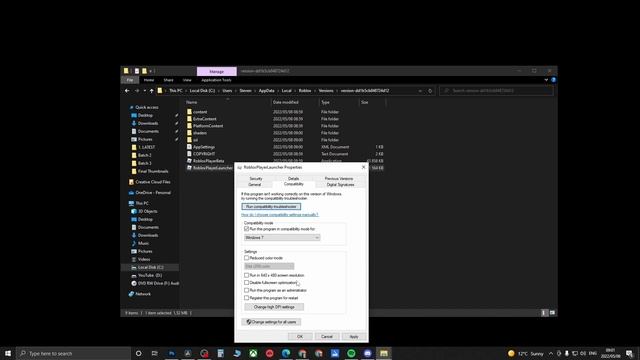Image resolution: width=640 pixels, height=360 pixels.
Task: Open the choose compatibility settings manually link
Action: tap(280, 215)
